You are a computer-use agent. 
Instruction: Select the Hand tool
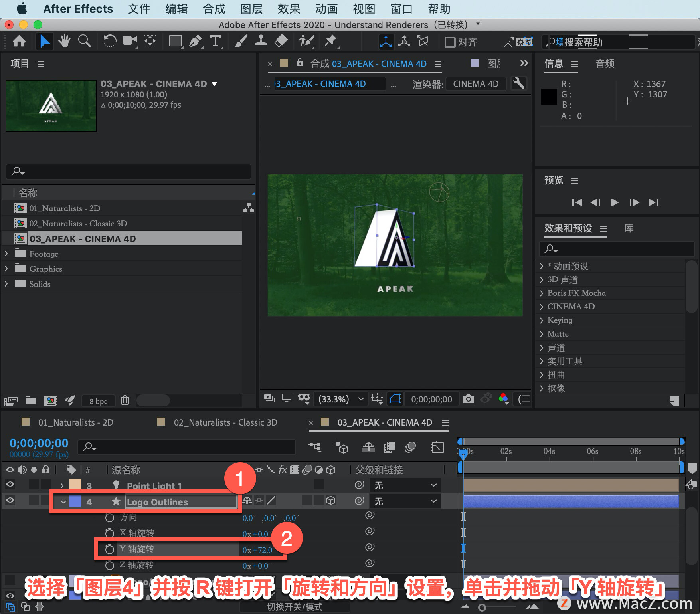(64, 41)
